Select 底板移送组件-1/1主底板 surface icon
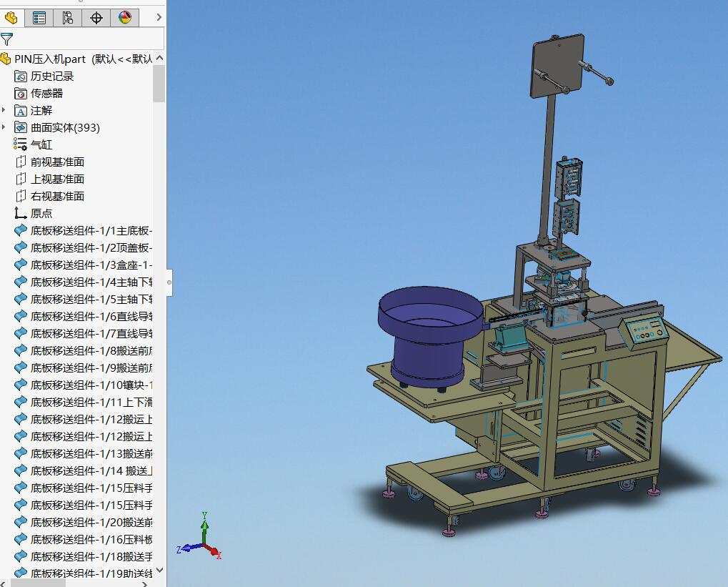 (21, 230)
